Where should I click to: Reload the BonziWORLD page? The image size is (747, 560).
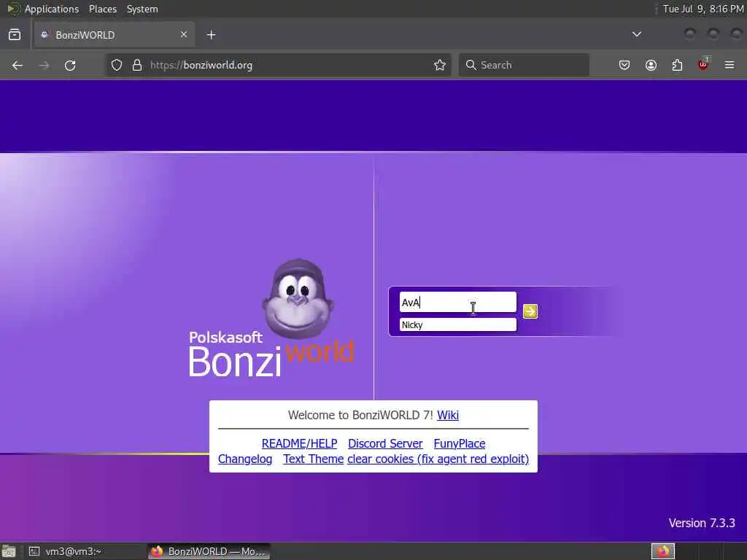click(x=70, y=65)
